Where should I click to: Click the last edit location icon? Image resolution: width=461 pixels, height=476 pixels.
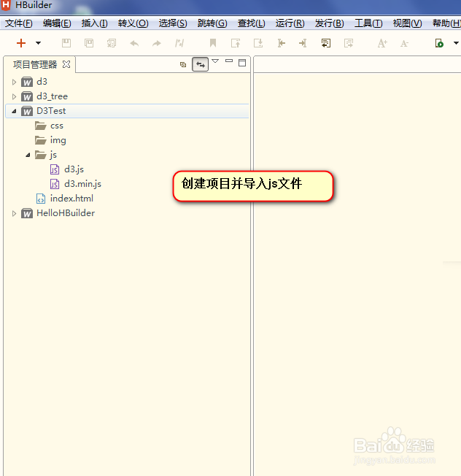(x=326, y=43)
